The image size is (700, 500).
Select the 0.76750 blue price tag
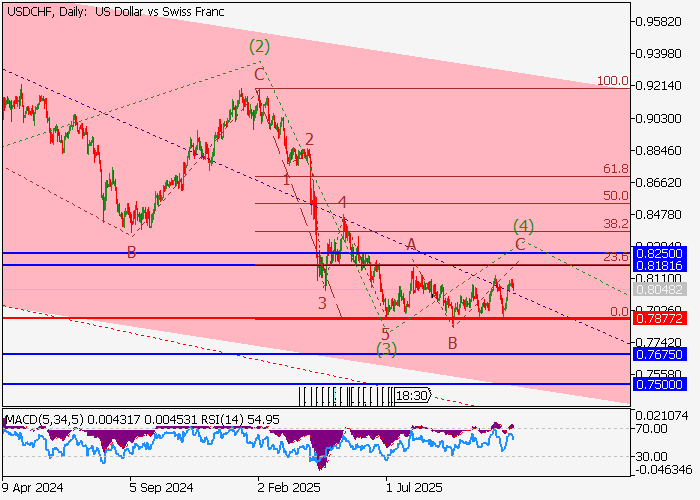tap(663, 354)
